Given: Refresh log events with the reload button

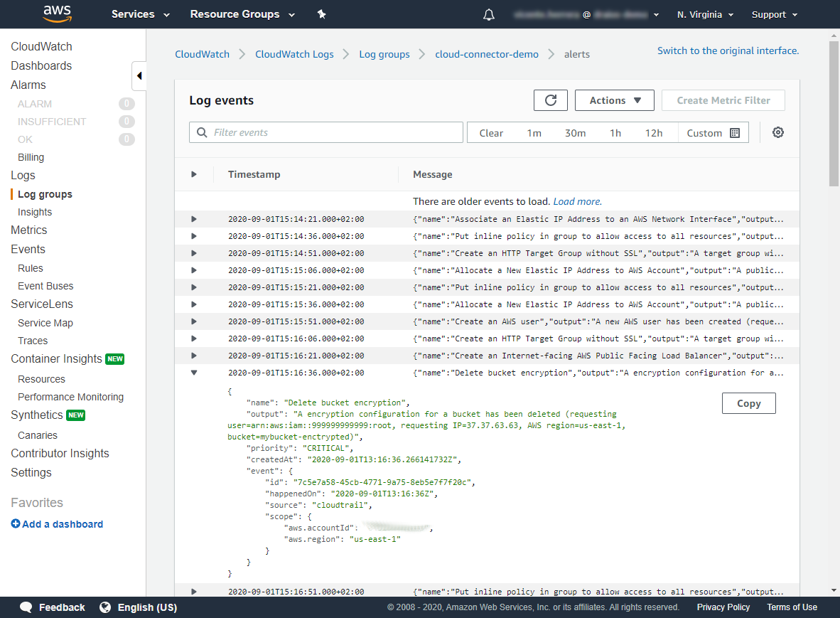Looking at the screenshot, I should click(x=550, y=100).
